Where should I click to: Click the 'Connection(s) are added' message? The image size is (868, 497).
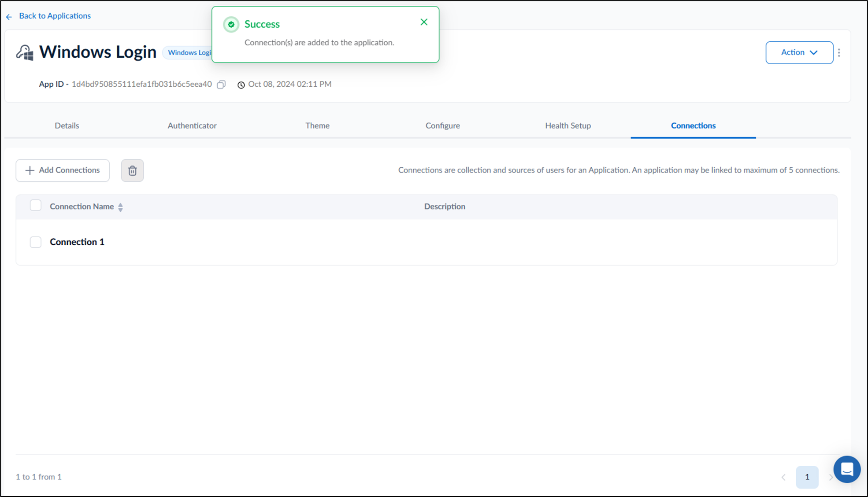pos(319,43)
